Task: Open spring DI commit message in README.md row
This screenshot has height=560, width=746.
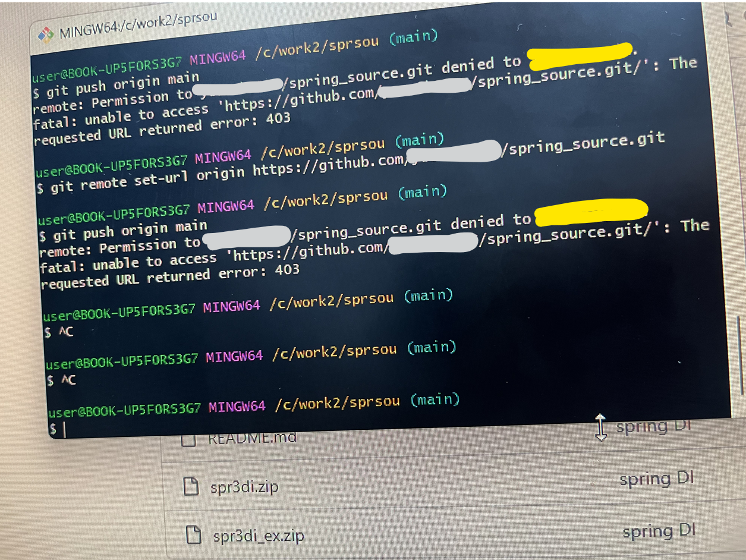Action: [x=654, y=427]
